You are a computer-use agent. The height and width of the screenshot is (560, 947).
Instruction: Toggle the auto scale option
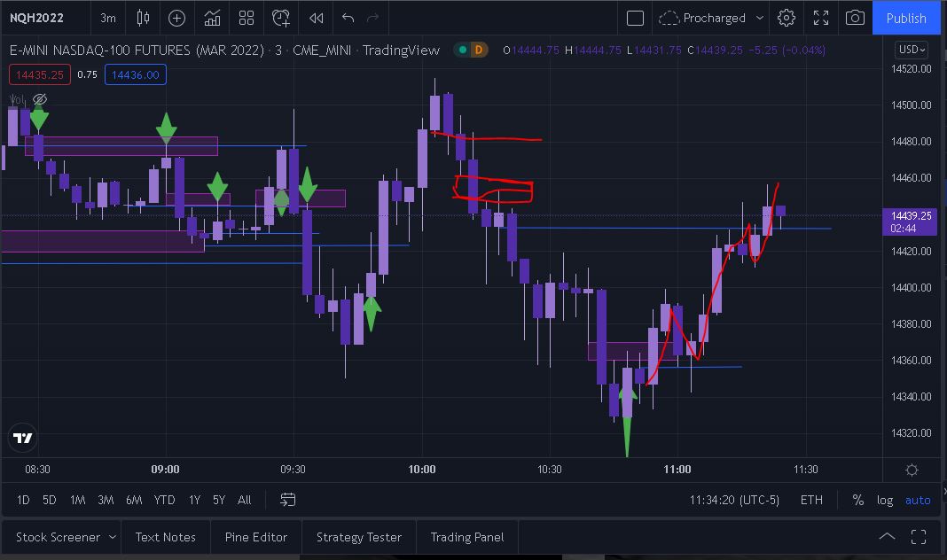click(x=918, y=500)
